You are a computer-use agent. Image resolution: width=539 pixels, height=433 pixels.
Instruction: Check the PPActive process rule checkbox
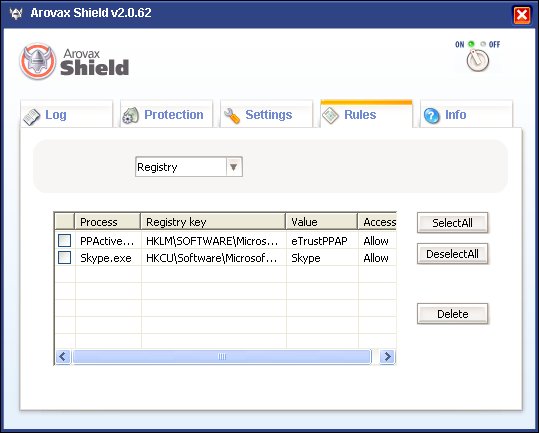65,241
